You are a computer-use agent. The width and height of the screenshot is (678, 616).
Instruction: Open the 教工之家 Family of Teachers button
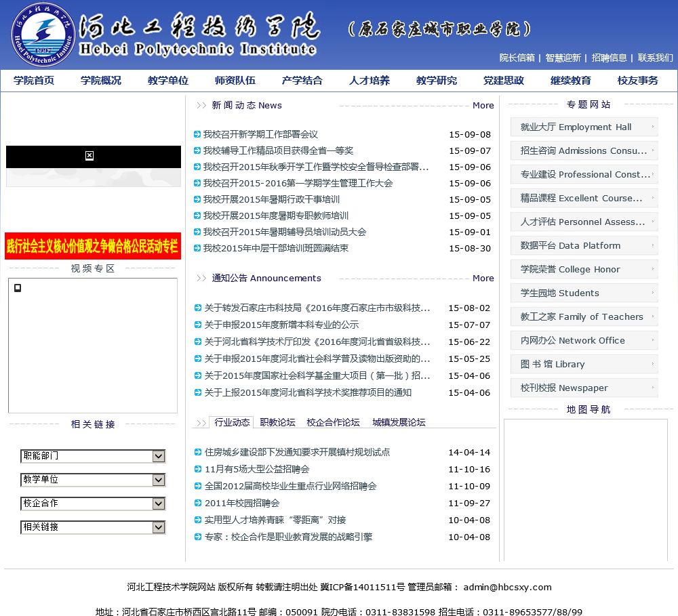coord(584,316)
